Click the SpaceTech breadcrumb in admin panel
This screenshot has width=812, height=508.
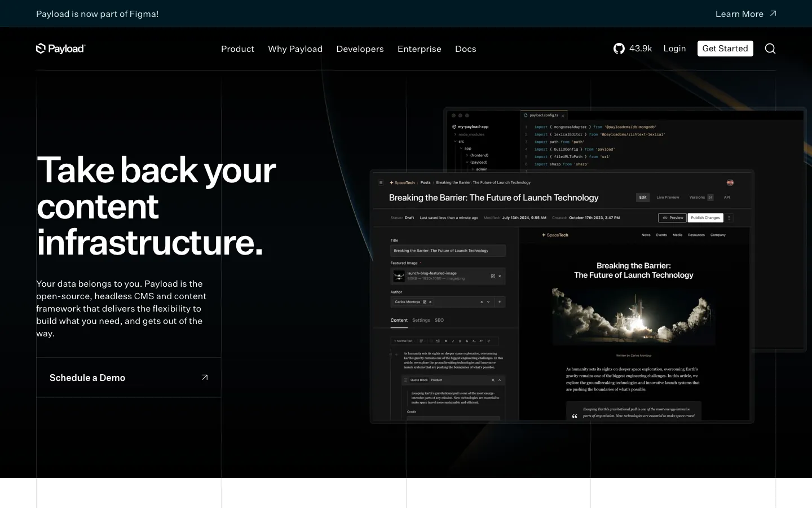402,182
